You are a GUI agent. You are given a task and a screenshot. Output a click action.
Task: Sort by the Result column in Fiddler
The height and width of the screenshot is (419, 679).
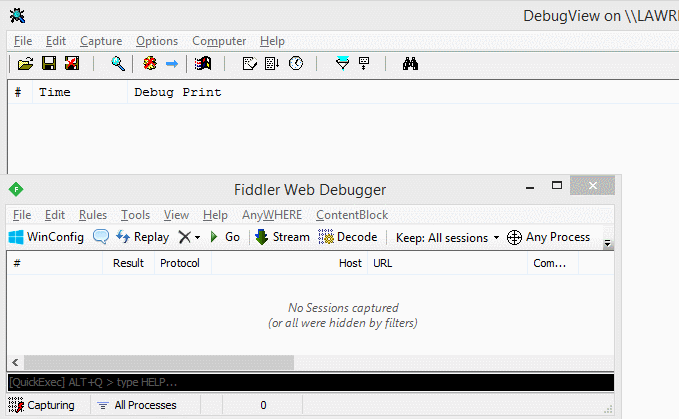tap(129, 263)
